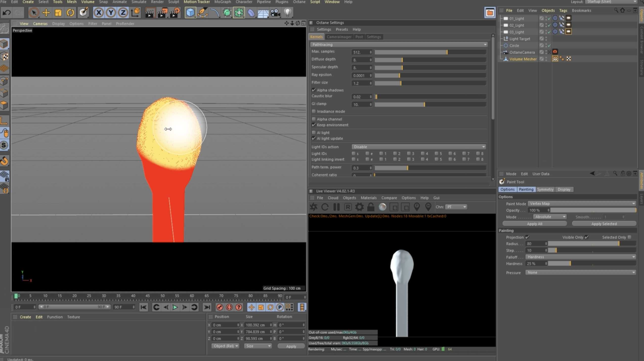The height and width of the screenshot is (361, 644).
Task: Enable the AI light checkbox
Action: point(314,132)
